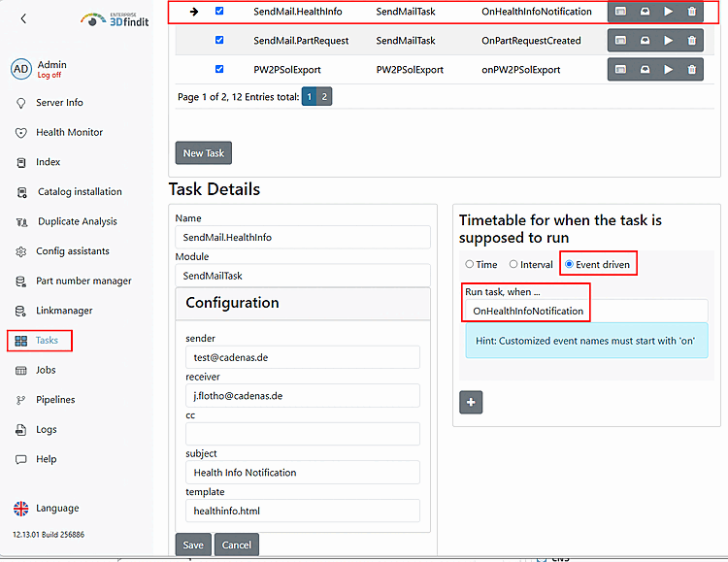
Task: Run the SendMail.PartRequest task with play icon
Action: tap(668, 41)
